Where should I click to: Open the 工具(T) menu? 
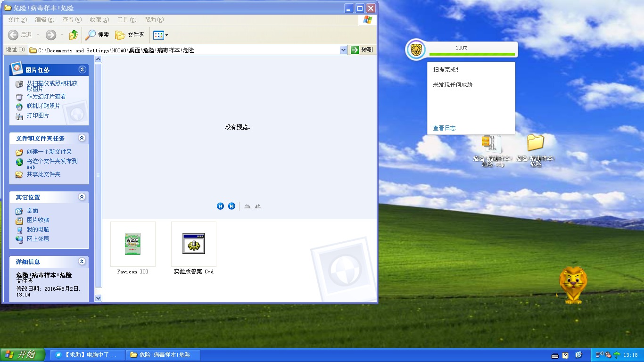tap(127, 20)
